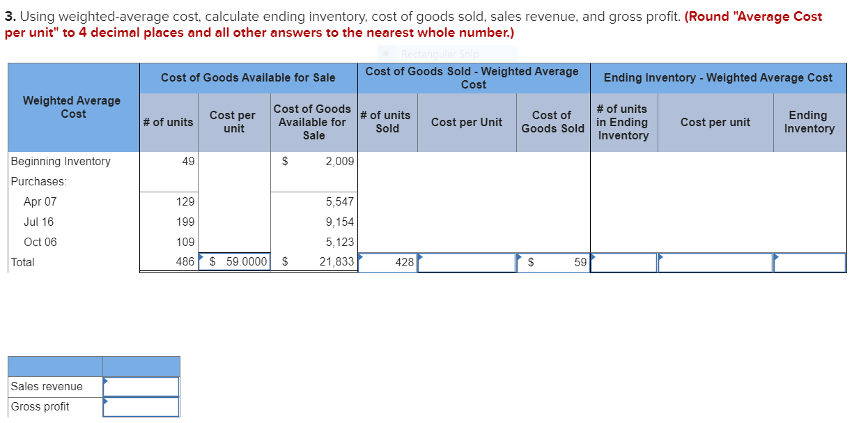Select the $ 59.0000 cost per unit cell
This screenshot has height=423, width=868.
[x=234, y=262]
